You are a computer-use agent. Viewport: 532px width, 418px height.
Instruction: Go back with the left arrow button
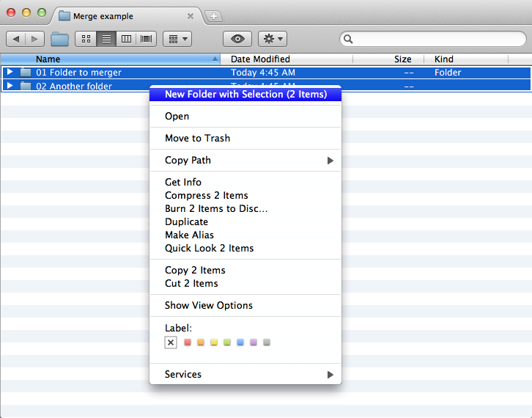(x=16, y=39)
